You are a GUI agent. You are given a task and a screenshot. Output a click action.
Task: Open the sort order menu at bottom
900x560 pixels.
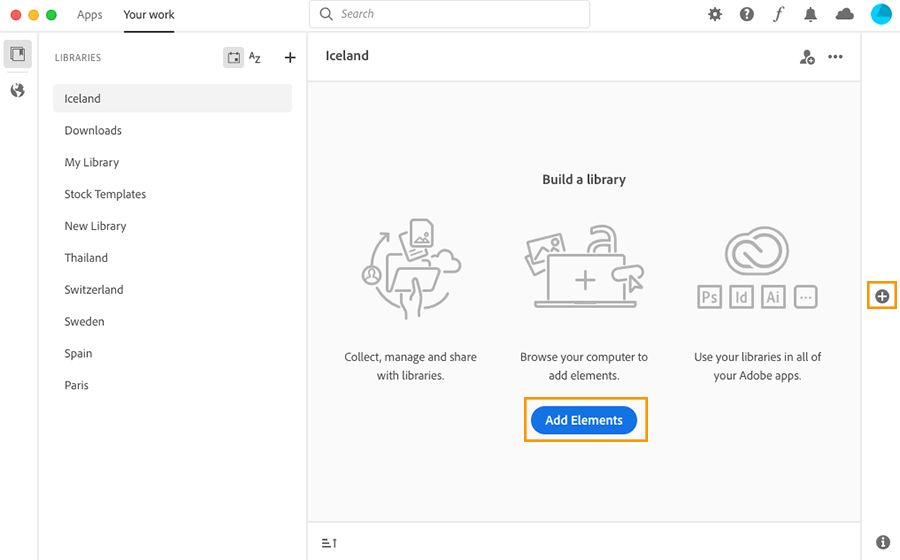point(329,543)
